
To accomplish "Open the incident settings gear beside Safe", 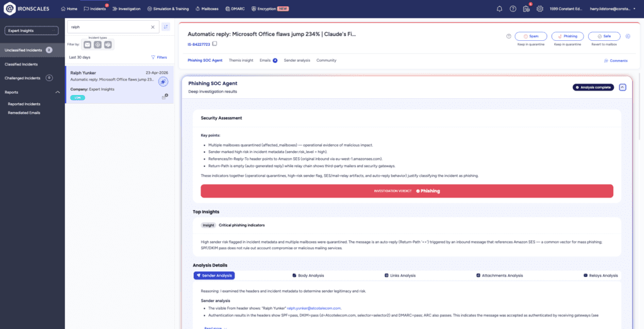I will (x=628, y=36).
